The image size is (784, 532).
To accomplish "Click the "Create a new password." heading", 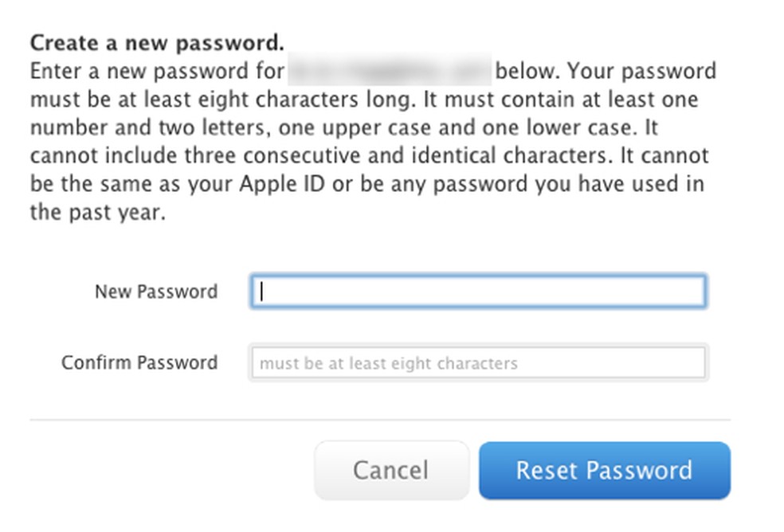I will tap(157, 42).
